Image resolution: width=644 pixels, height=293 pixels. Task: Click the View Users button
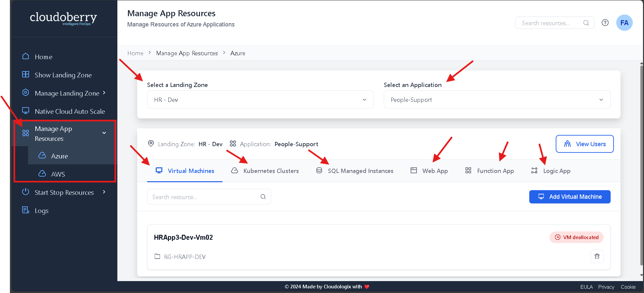point(584,144)
